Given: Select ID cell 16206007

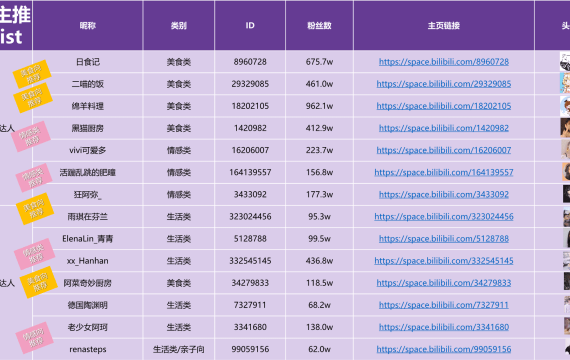Looking at the screenshot, I should (x=250, y=150).
